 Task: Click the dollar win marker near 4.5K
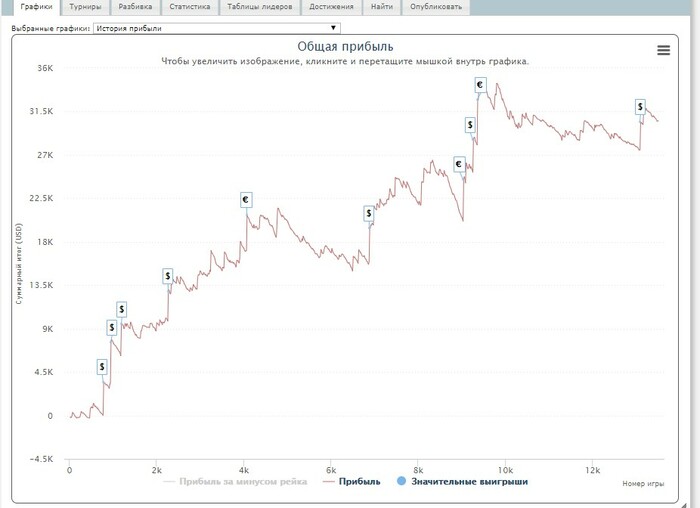pyautogui.click(x=102, y=367)
